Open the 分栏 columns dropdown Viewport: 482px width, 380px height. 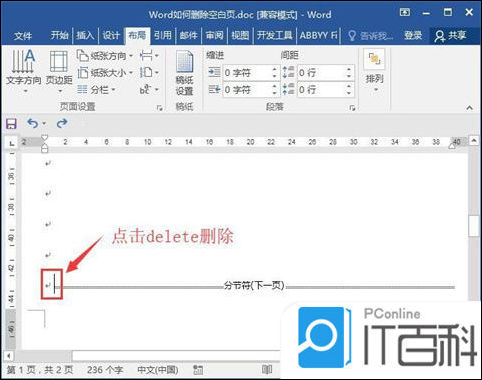point(96,89)
